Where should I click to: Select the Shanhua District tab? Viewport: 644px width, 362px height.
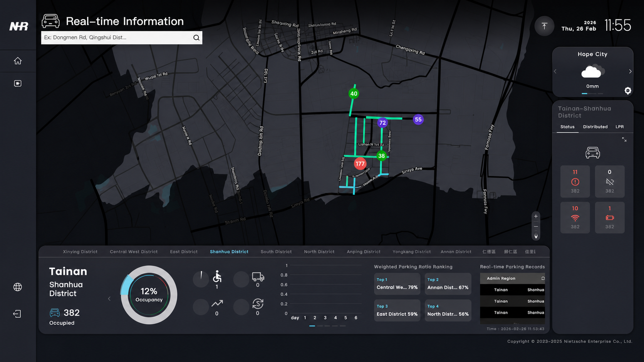(229, 252)
